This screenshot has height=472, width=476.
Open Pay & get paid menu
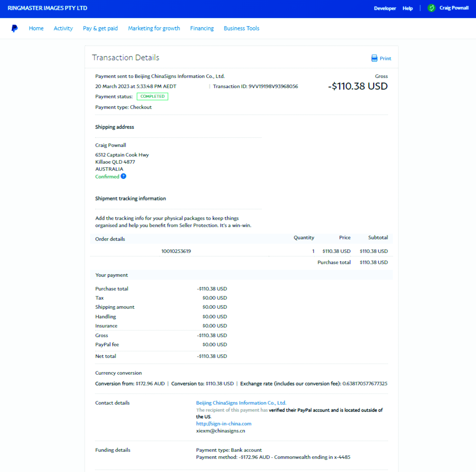(100, 28)
